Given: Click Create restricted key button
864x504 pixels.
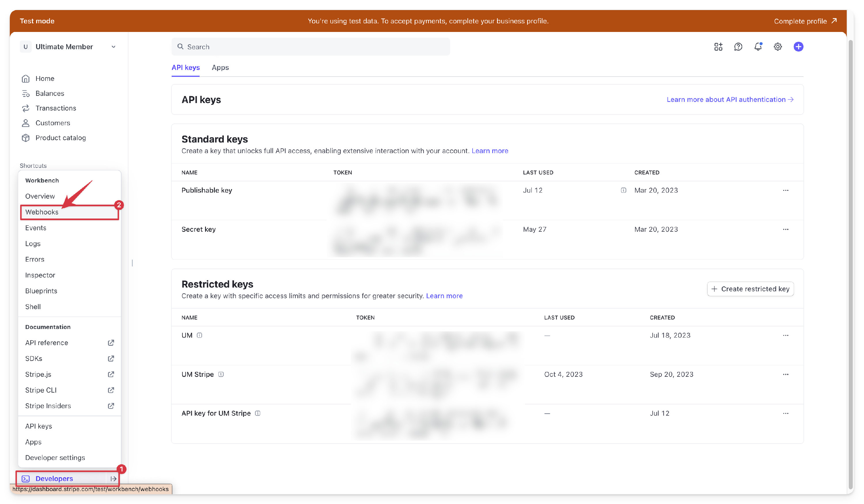Looking at the screenshot, I should tap(750, 289).
